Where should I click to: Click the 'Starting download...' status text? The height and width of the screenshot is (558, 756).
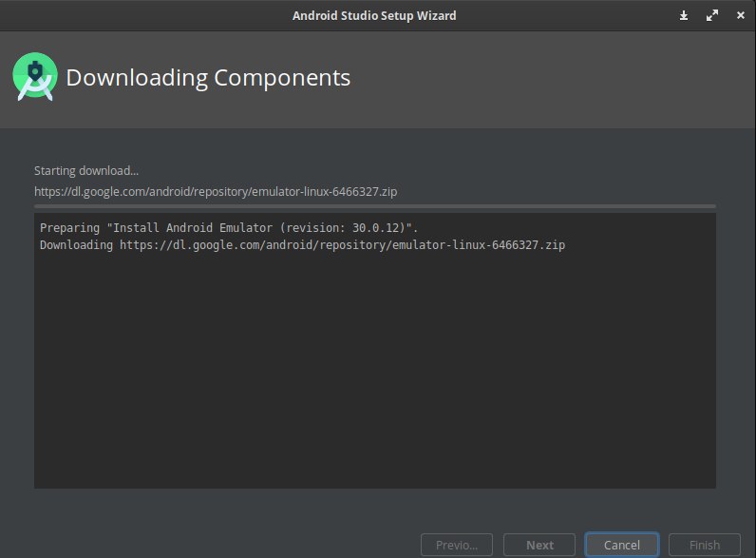point(86,171)
